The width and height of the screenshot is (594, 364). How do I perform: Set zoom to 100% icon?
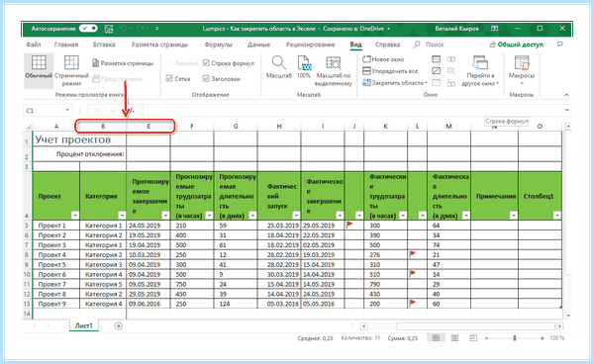[x=304, y=67]
